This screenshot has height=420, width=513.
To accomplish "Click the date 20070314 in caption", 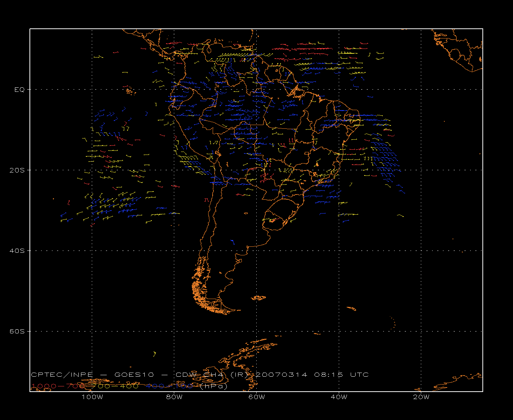I will click(281, 374).
